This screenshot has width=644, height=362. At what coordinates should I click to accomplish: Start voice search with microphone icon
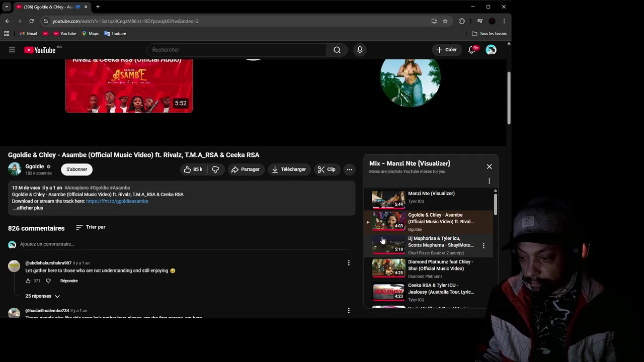(x=360, y=50)
